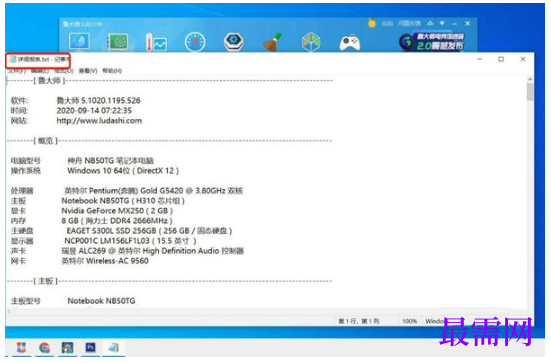Open the Ludashi dropdown menu arrow
Image resolution: width=551 pixels, height=363 pixels.
point(442,23)
